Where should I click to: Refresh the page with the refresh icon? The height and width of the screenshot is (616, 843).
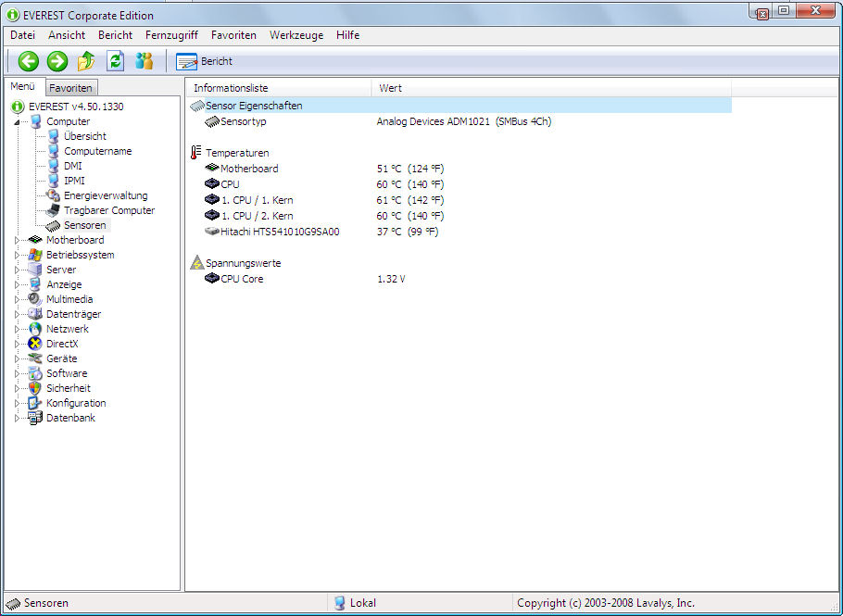coord(115,61)
